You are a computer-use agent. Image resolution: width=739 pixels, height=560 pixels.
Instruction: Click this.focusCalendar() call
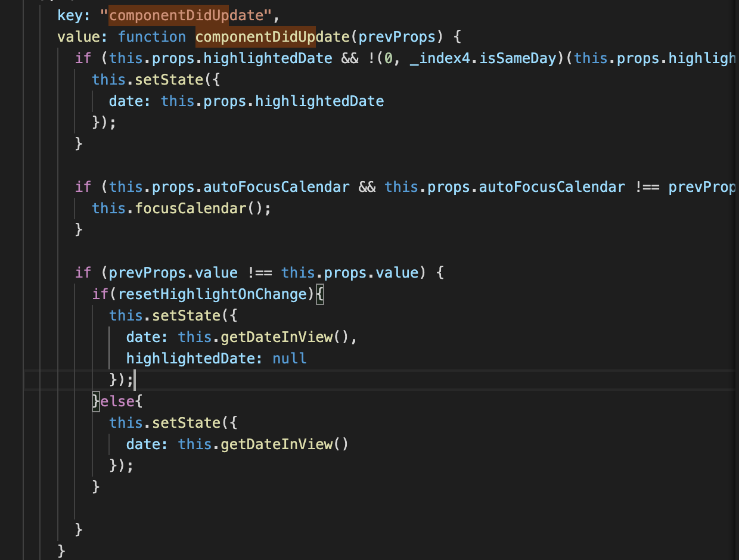(181, 208)
